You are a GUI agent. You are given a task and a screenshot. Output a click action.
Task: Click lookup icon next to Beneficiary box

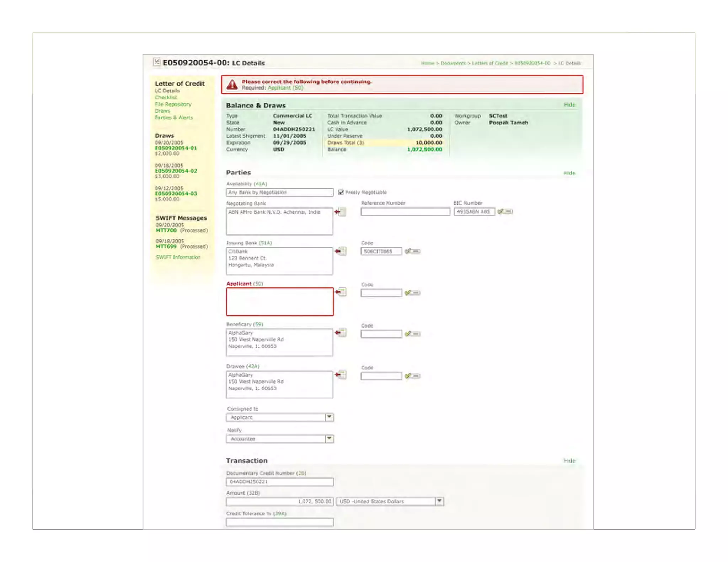[x=341, y=333]
